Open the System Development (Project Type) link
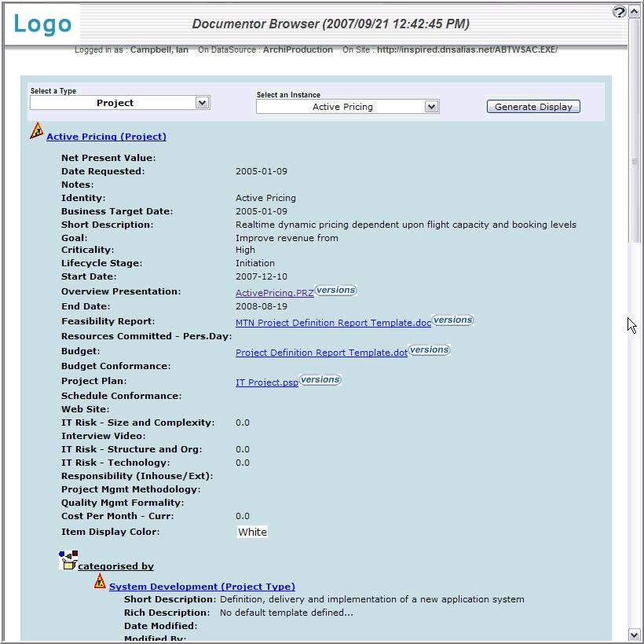 [x=202, y=586]
